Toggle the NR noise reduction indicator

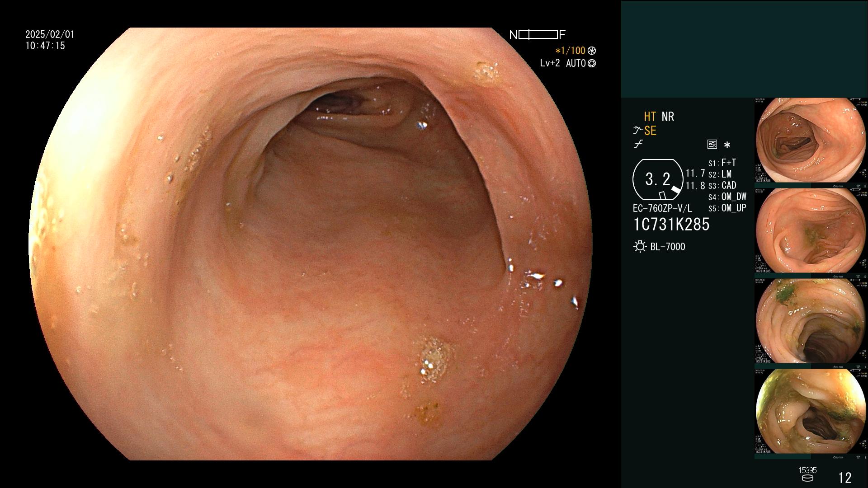(x=668, y=117)
